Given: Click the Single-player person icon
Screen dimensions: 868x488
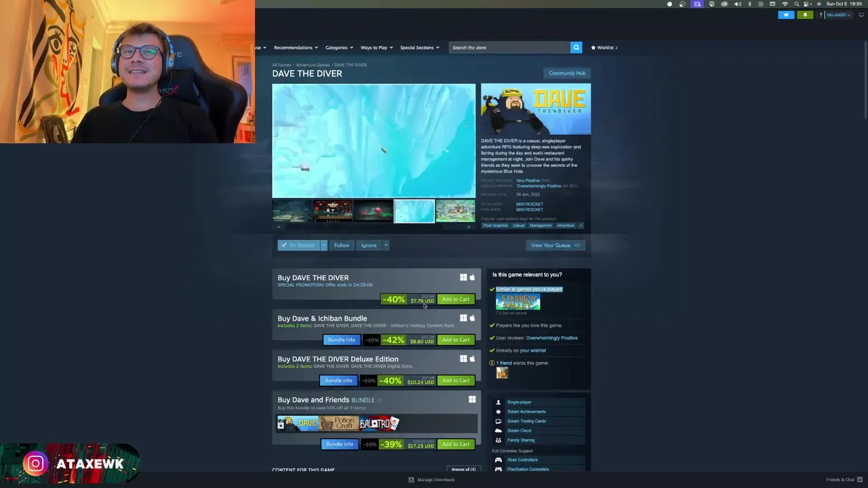Looking at the screenshot, I should point(498,402).
